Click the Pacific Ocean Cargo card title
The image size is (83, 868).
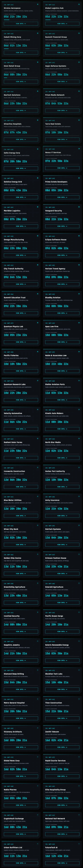tap(54, 616)
